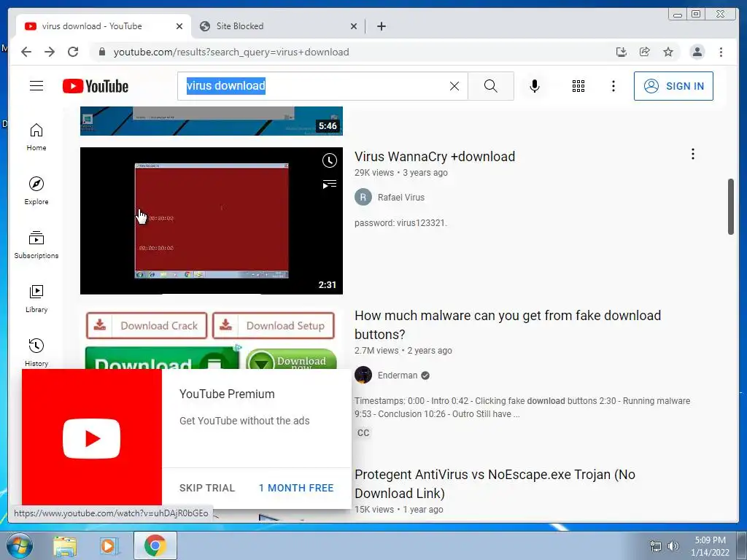This screenshot has height=560, width=747.
Task: Add WannaCry video to queue
Action: click(329, 184)
